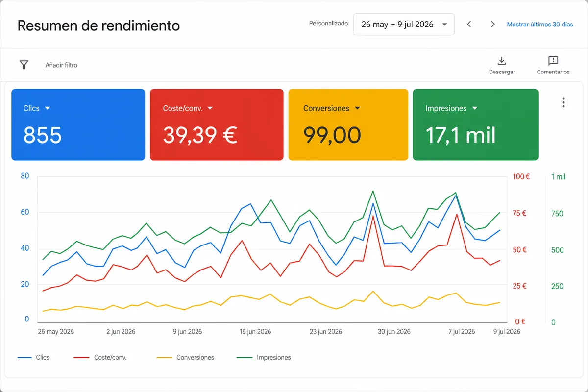Click the 9 jun 2026 axis label
This screenshot has width=588, height=392.
tap(188, 332)
